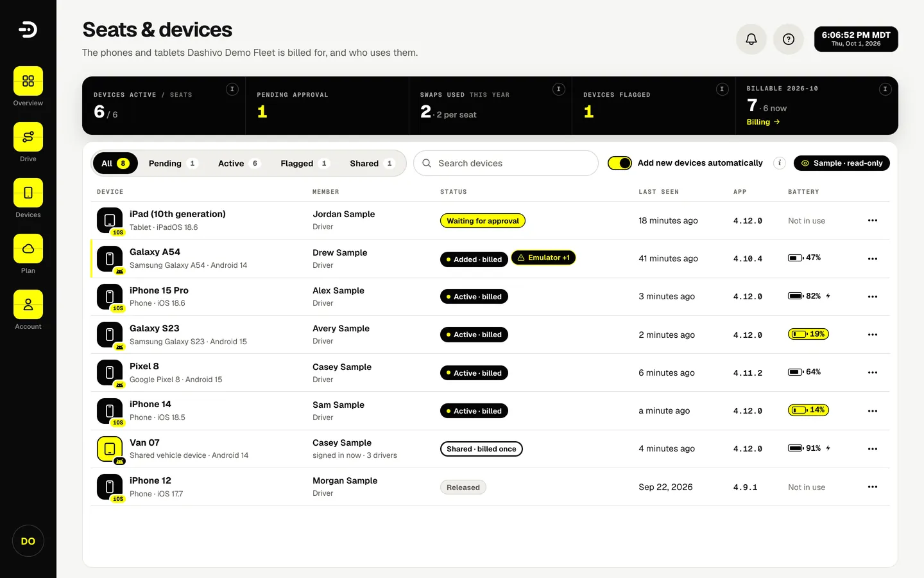
Task: Switch to the Active filter tab
Action: point(239,163)
